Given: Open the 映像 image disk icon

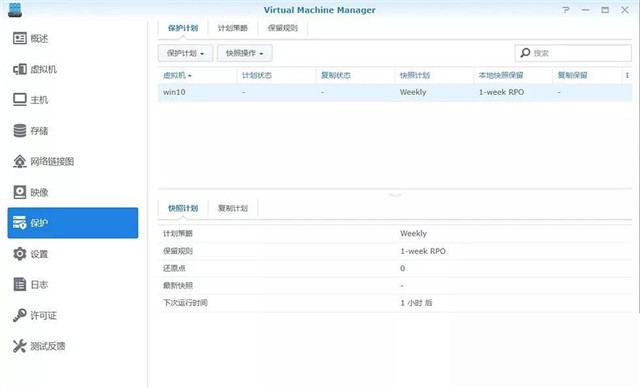Looking at the screenshot, I should tap(20, 192).
